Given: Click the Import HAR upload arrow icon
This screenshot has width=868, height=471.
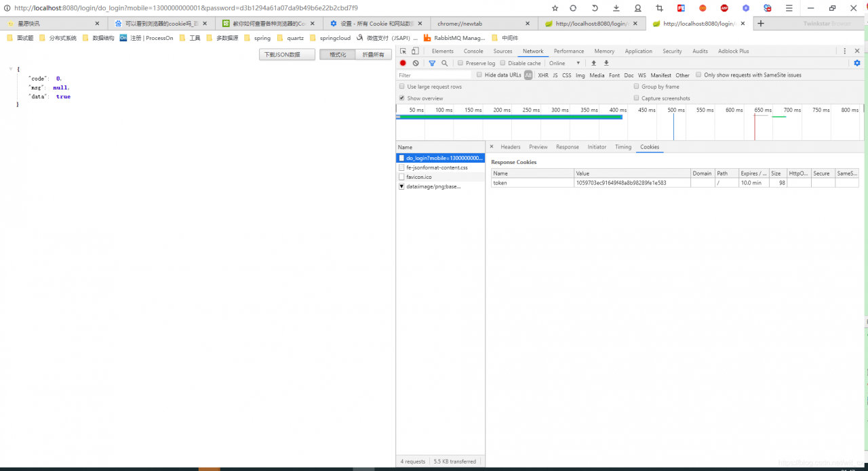Looking at the screenshot, I should [x=594, y=63].
